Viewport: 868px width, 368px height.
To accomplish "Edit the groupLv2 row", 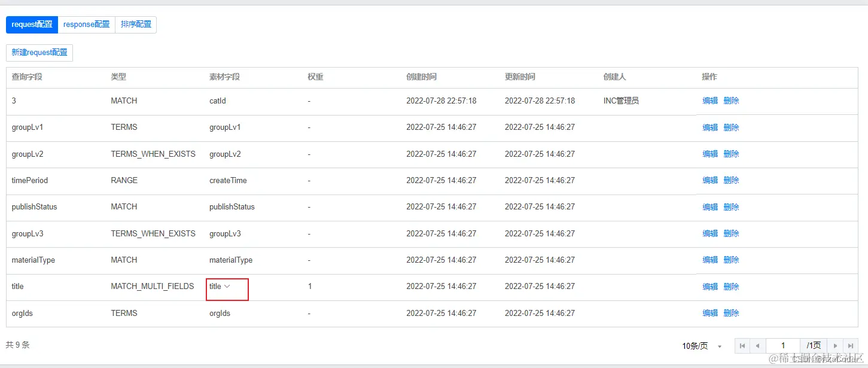I will tap(710, 154).
